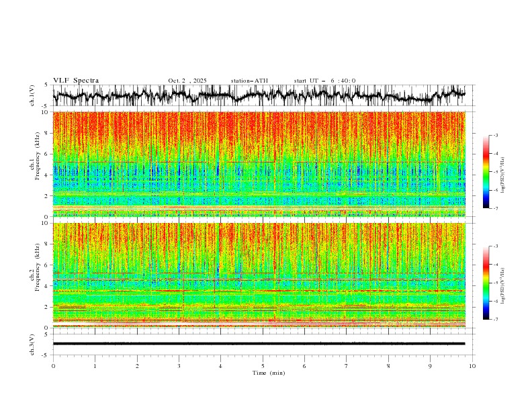Click time axis tick label "3"
Screen dimensions: 532x411
click(179, 366)
